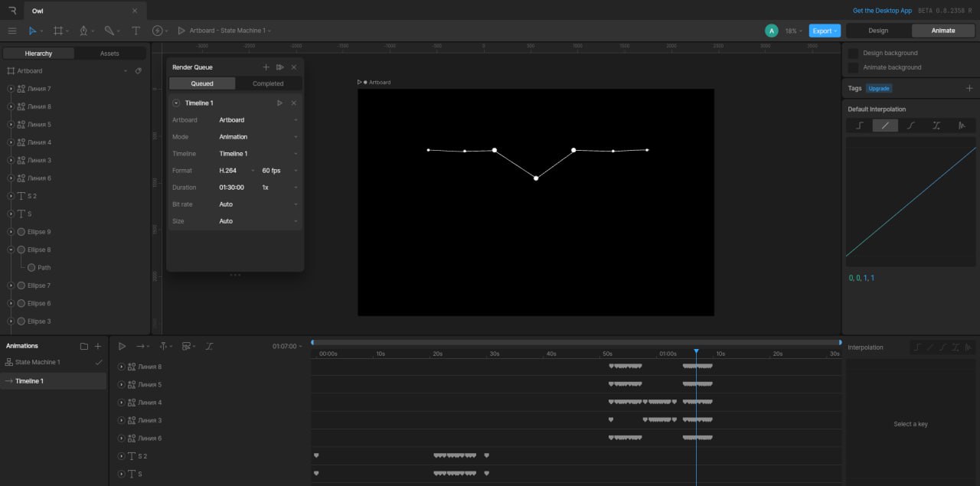Image resolution: width=980 pixels, height=486 pixels.
Task: Add new item to Render Queue
Action: pyautogui.click(x=266, y=67)
